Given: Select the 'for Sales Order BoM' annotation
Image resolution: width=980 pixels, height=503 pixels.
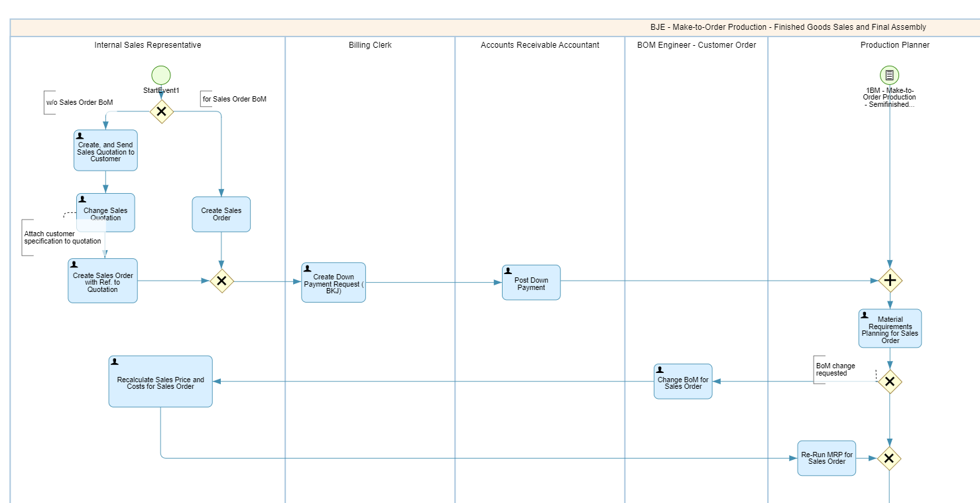Looking at the screenshot, I should [x=234, y=100].
